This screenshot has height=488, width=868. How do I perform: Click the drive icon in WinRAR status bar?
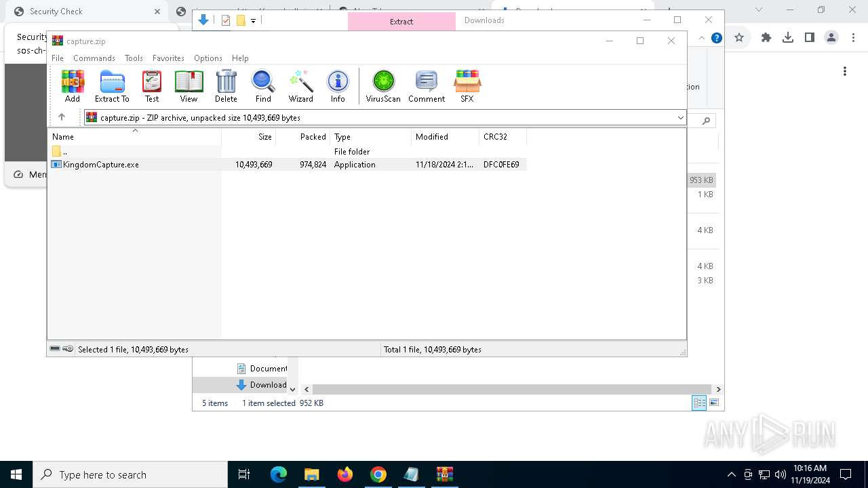pos(55,349)
